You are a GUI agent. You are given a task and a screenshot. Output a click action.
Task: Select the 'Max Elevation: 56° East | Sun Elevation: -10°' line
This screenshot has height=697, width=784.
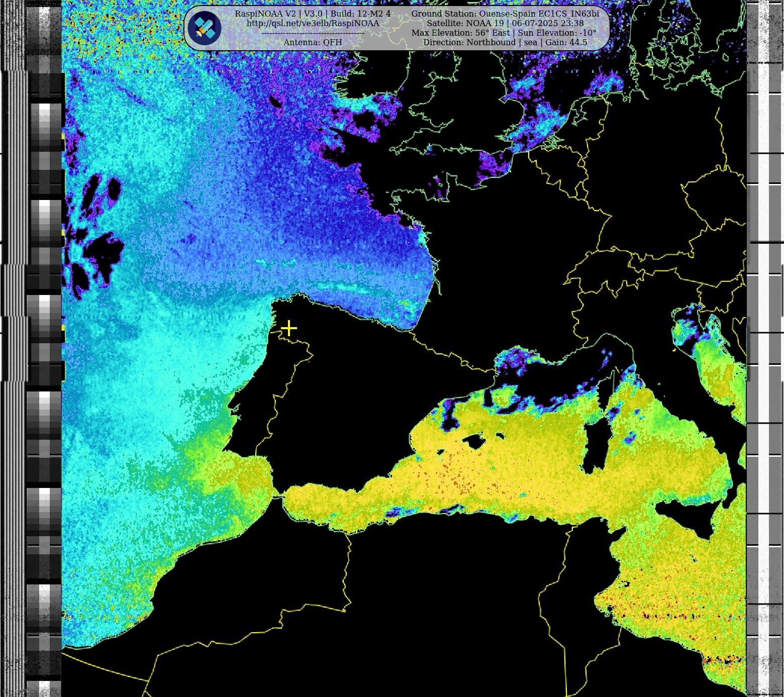(504, 33)
